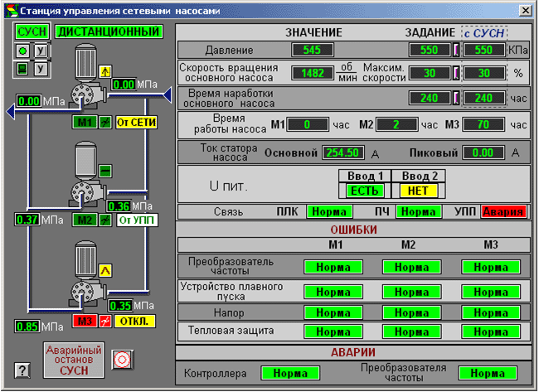Click Тепловая защита Норма for M3
Viewport: 539px width, 392px height.
click(491, 332)
